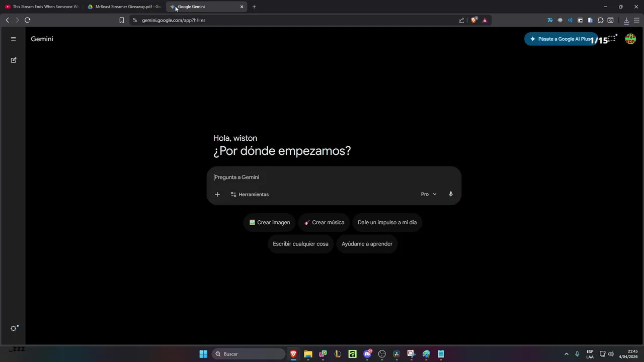The image size is (644, 362).
Task: Open the ESP LAA language indicator
Action: 590,354
